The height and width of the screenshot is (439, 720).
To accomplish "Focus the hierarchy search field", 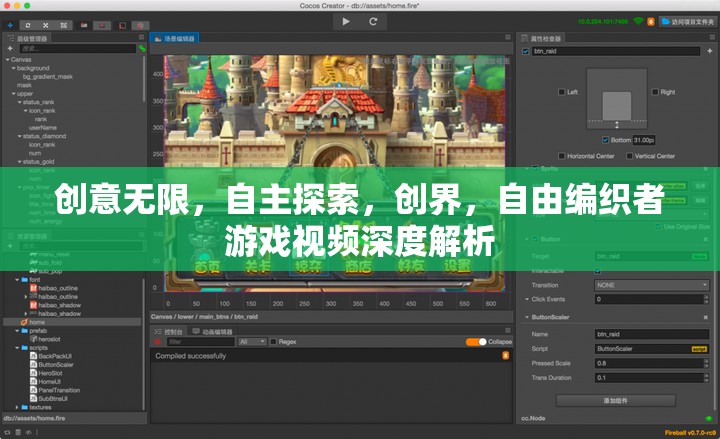I will pos(78,48).
